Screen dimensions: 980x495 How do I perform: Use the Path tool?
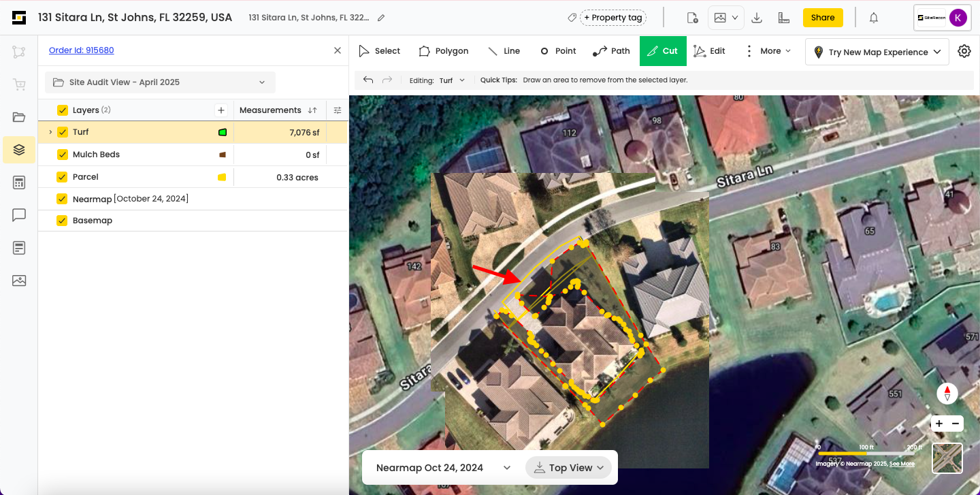pos(611,51)
